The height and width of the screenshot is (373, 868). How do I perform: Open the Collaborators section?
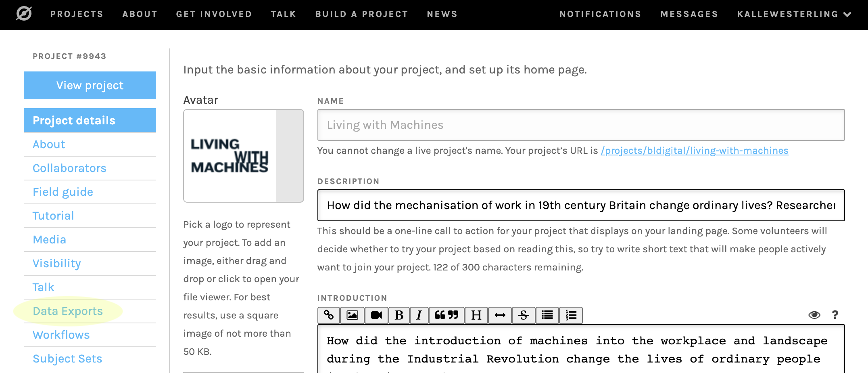tap(90, 168)
